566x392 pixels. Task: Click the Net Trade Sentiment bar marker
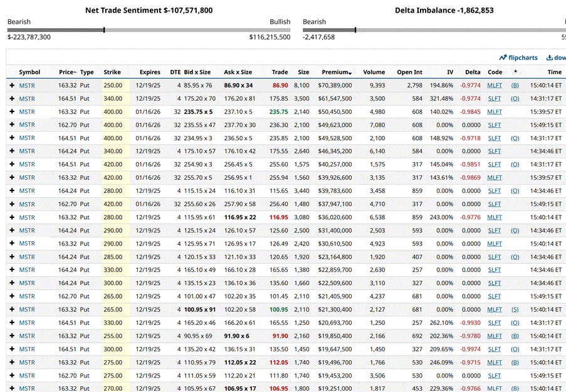click(104, 29)
